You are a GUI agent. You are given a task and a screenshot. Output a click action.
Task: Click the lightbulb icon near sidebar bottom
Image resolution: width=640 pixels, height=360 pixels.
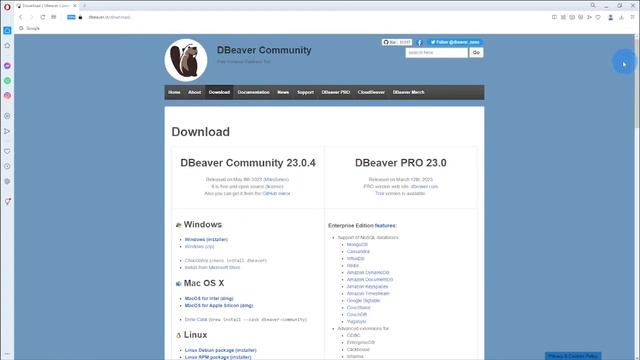click(x=7, y=201)
